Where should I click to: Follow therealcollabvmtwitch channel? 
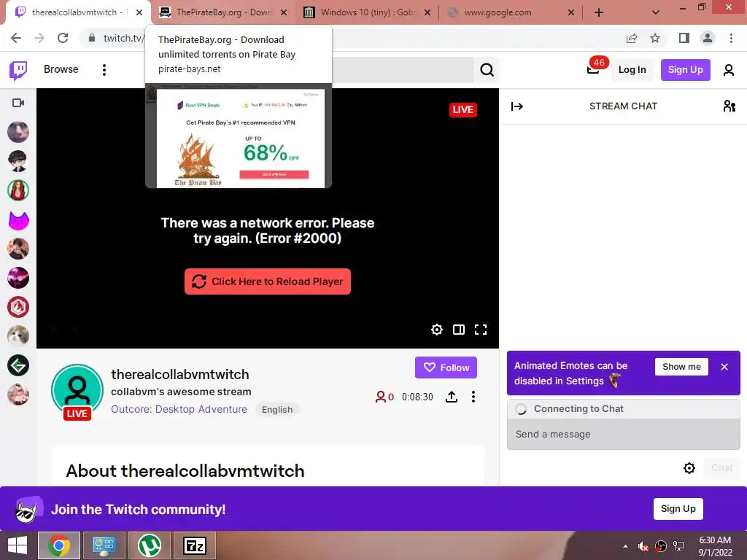(446, 367)
